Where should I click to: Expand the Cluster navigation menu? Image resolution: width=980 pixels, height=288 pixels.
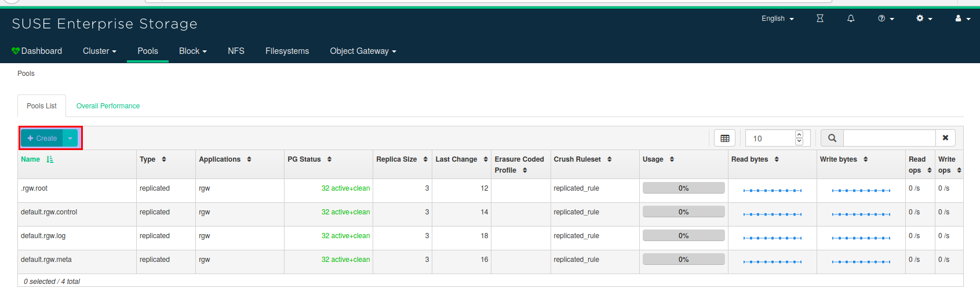99,51
